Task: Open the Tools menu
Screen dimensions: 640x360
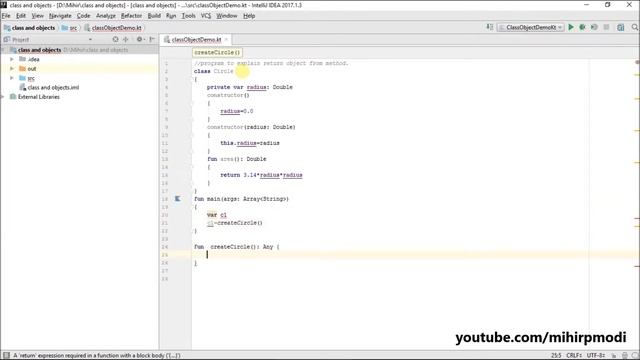Action: [188, 16]
